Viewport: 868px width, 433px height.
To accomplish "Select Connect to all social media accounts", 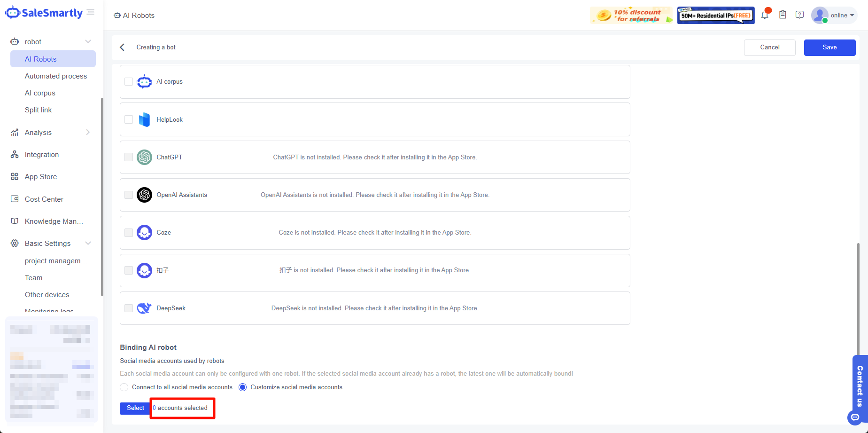I will [124, 387].
